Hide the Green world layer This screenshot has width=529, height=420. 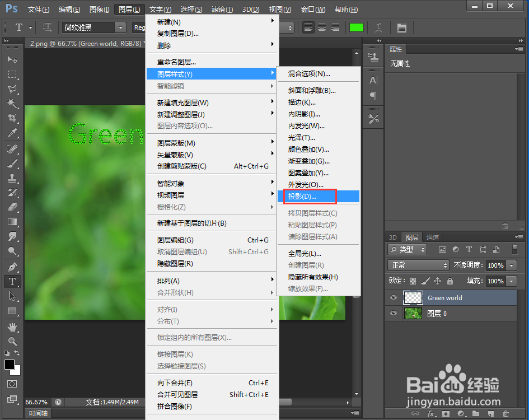coord(394,297)
